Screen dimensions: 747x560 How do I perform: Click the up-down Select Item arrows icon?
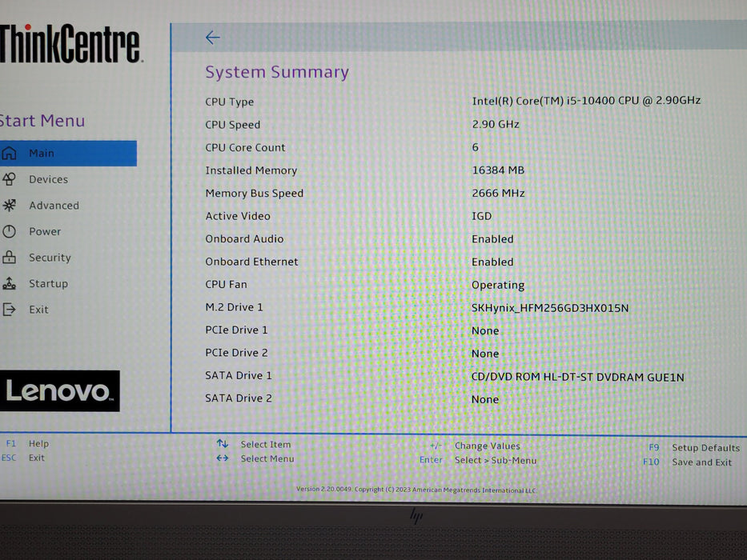(223, 444)
